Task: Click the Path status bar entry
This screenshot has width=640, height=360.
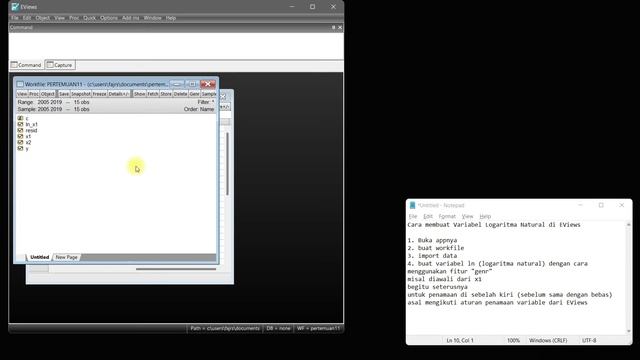Action: pyautogui.click(x=225, y=328)
